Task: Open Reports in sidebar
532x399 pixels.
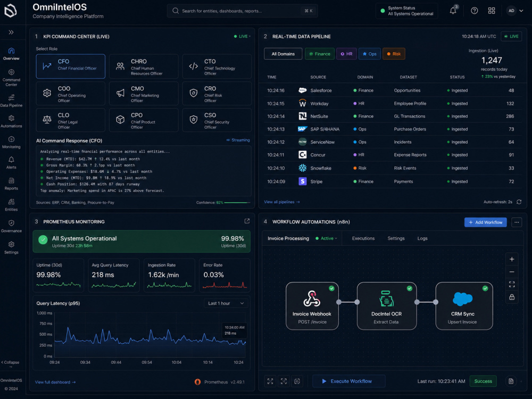Action: (11, 184)
